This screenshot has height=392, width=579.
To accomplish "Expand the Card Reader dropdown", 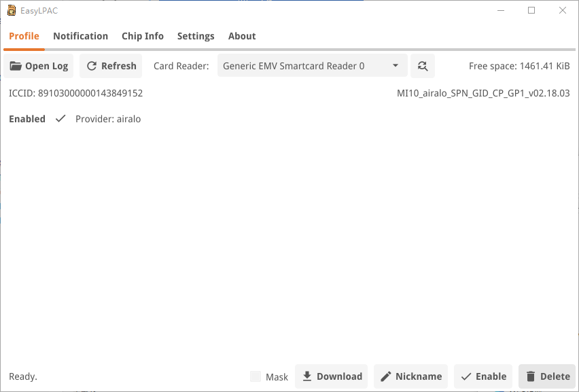I will pyautogui.click(x=313, y=66).
